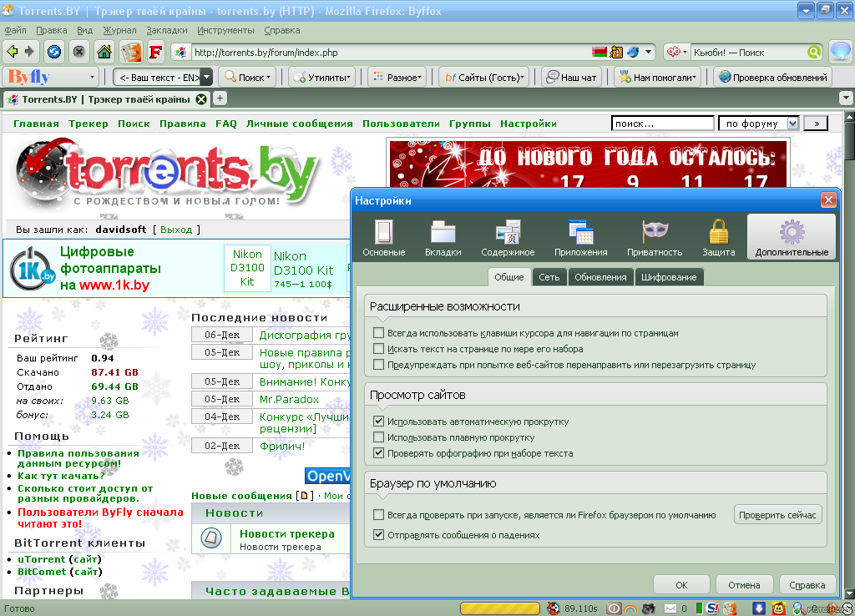The image size is (855, 616).
Task: Click the 'Наш чат' toolbar button
Action: [572, 78]
